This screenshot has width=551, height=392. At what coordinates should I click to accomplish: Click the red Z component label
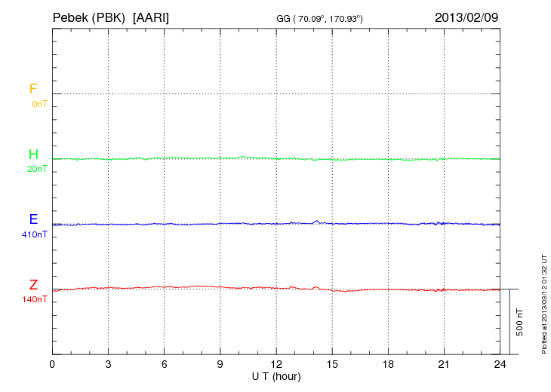coord(33,285)
